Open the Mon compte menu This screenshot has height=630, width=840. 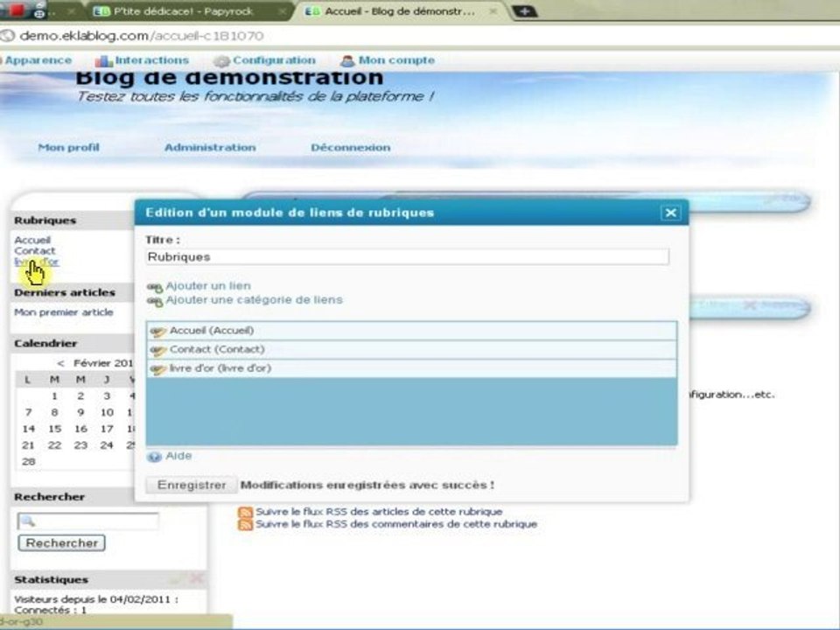396,60
